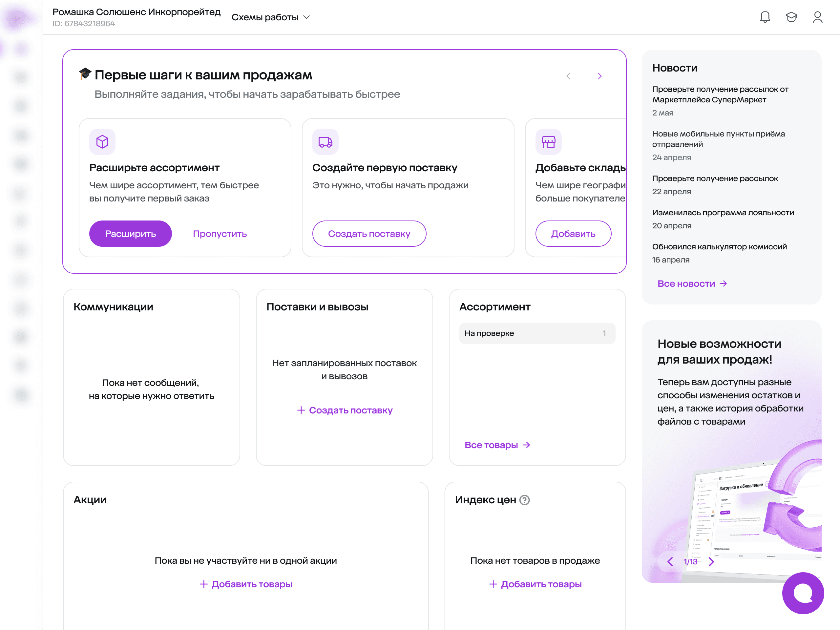840x630 pixels.
Task: Click the outlined Создать поставку button
Action: pos(369,234)
